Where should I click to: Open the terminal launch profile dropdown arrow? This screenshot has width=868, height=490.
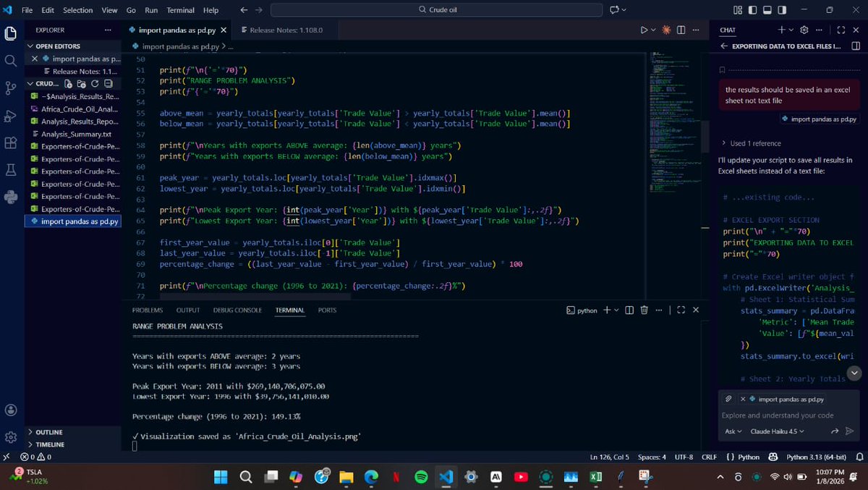[x=616, y=310]
